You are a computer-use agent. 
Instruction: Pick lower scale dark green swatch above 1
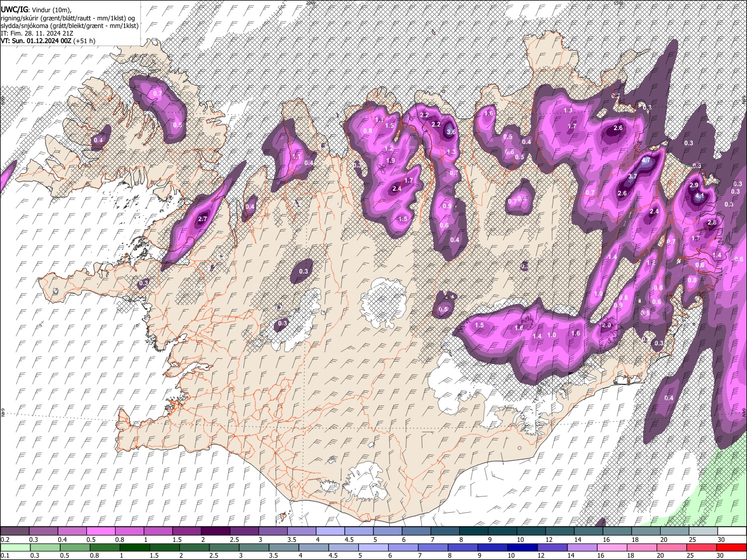[x=134, y=547]
